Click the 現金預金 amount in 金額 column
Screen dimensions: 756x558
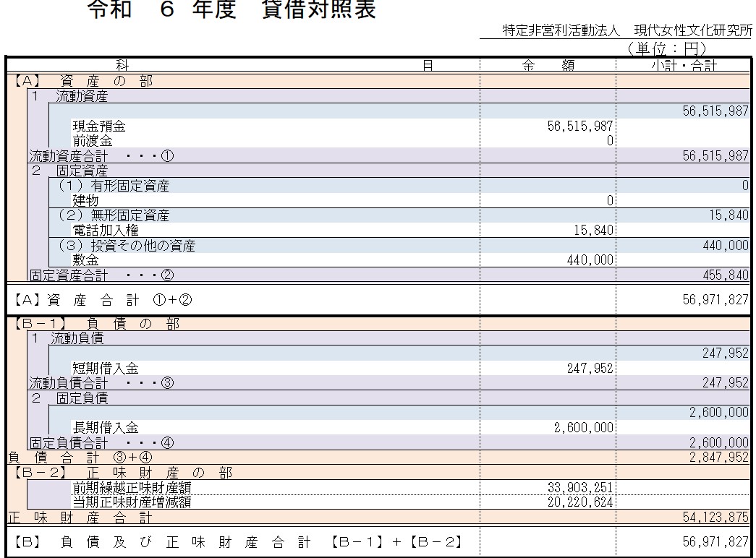pyautogui.click(x=581, y=126)
